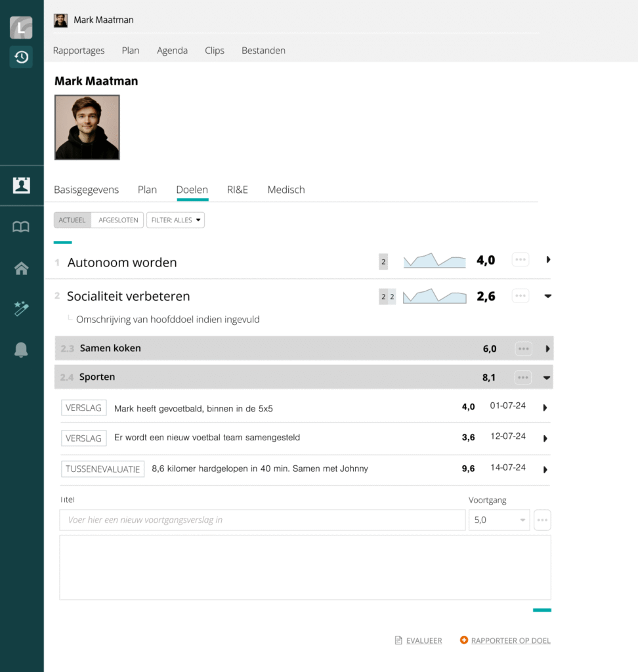
Task: Click the magic wand icon in sidebar
Action: pos(21,308)
